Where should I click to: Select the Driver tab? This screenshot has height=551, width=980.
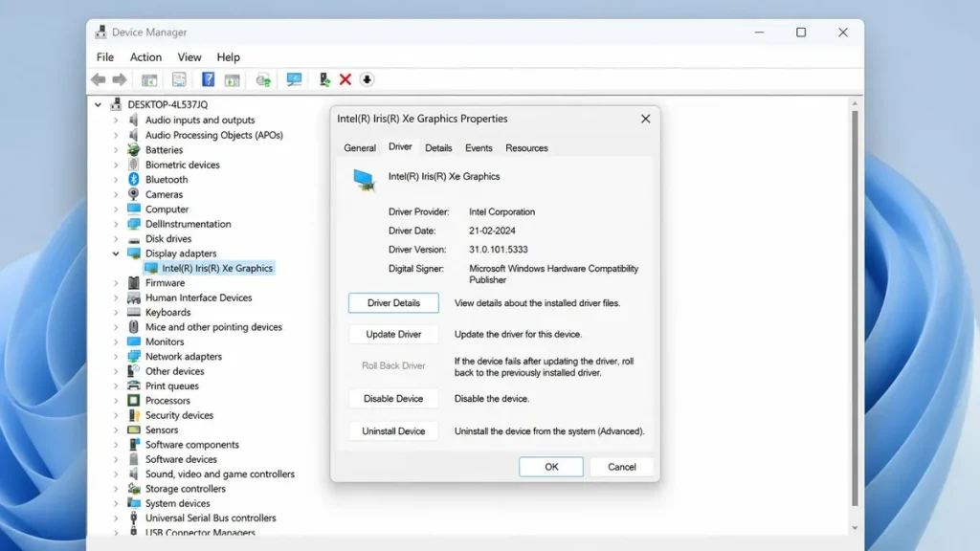point(400,146)
